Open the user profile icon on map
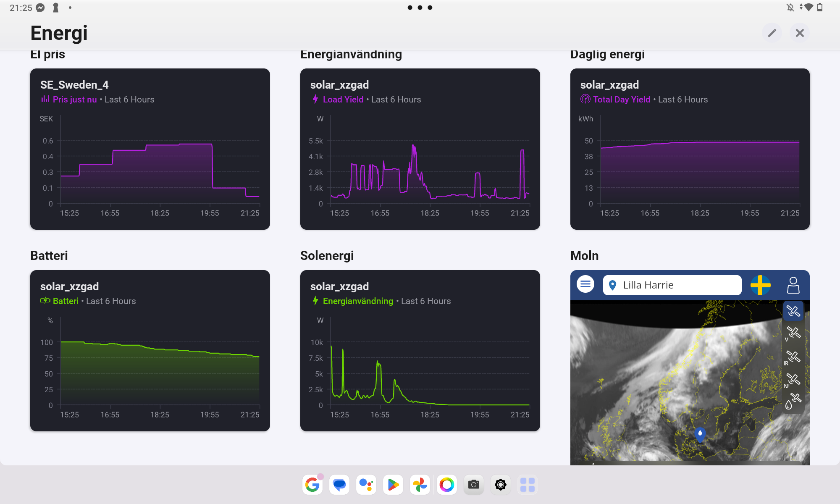Screen dimensions: 840x504 point(793,285)
